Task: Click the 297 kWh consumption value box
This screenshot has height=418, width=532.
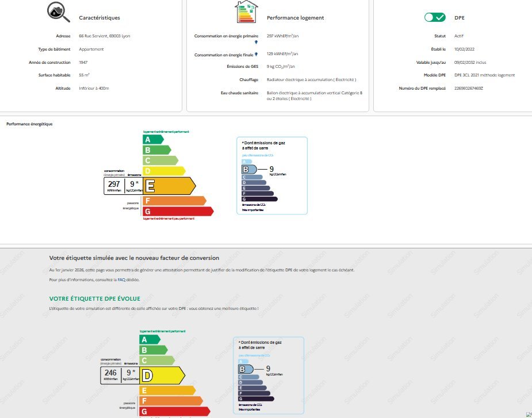Action: pos(114,186)
